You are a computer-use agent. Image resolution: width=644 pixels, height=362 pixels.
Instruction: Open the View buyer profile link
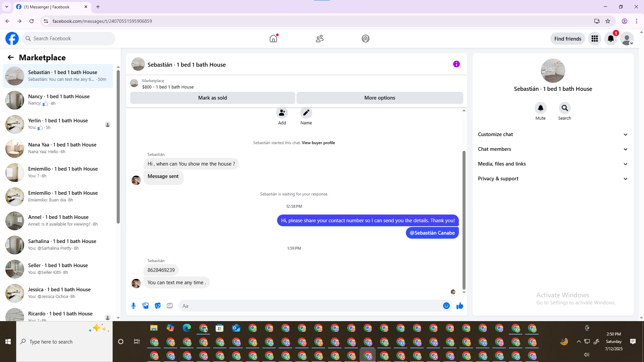(318, 143)
